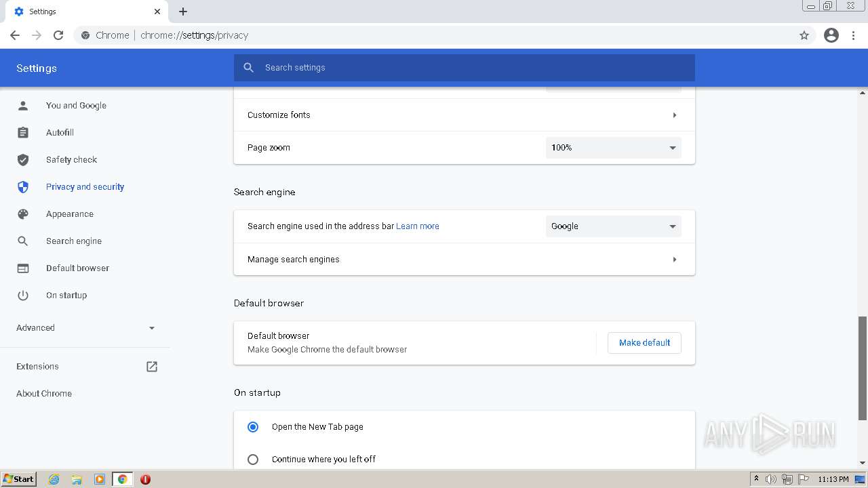Click the scrollbar down arrow
The width and height of the screenshot is (868, 488).
click(x=863, y=463)
